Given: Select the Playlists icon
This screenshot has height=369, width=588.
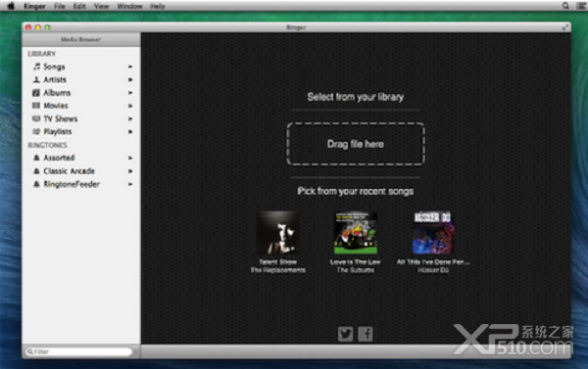Looking at the screenshot, I should pos(36,131).
